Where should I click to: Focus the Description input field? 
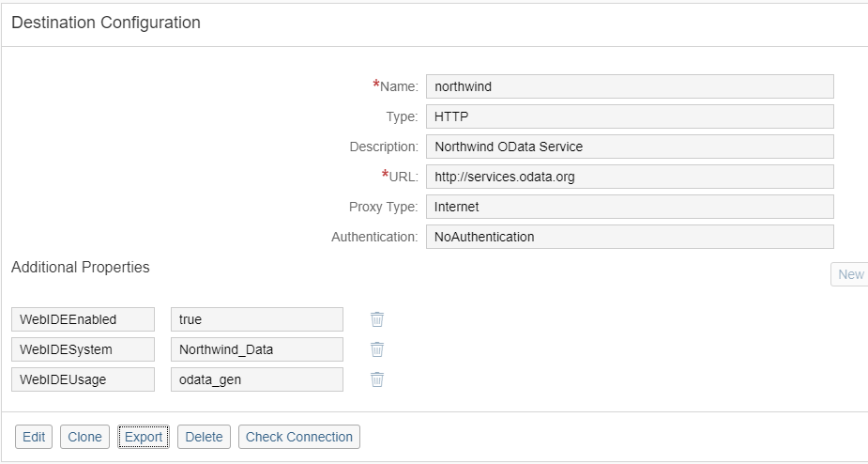tap(629, 147)
